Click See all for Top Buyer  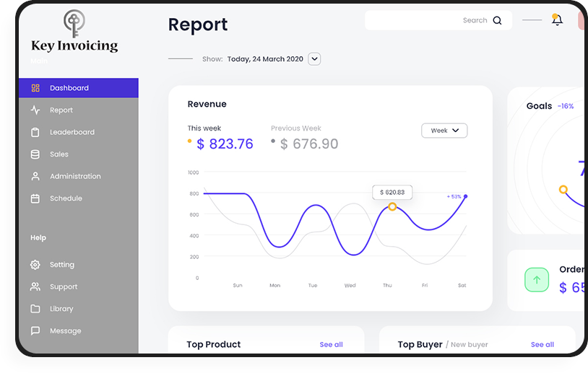[542, 345]
